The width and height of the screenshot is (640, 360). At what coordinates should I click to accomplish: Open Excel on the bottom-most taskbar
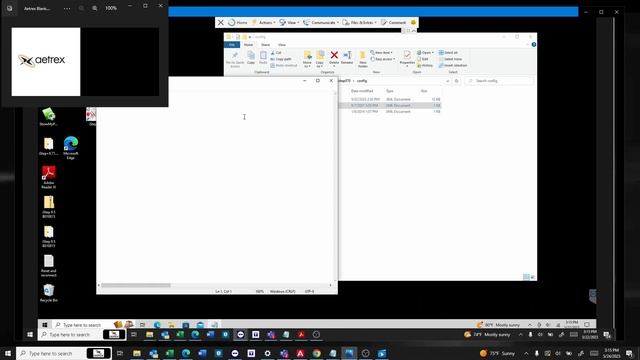170,353
